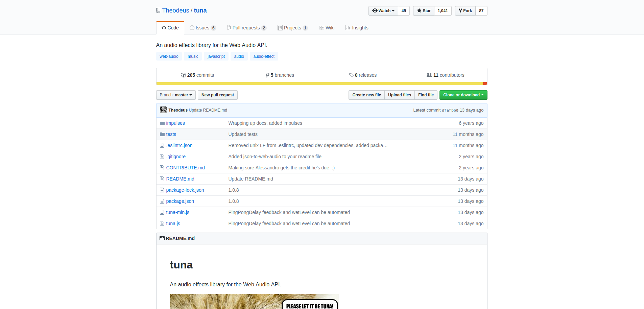Select the web-audio topic tag
Image resolution: width=644 pixels, height=309 pixels.
(x=169, y=56)
